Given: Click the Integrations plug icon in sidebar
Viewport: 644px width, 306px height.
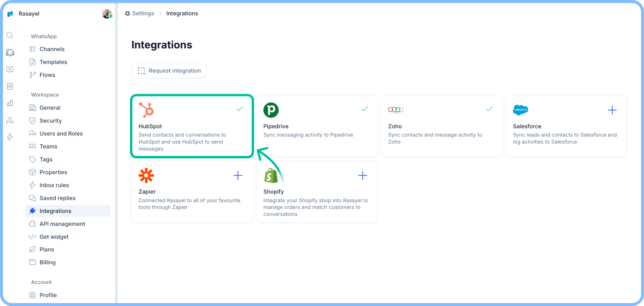Looking at the screenshot, I should click(32, 211).
